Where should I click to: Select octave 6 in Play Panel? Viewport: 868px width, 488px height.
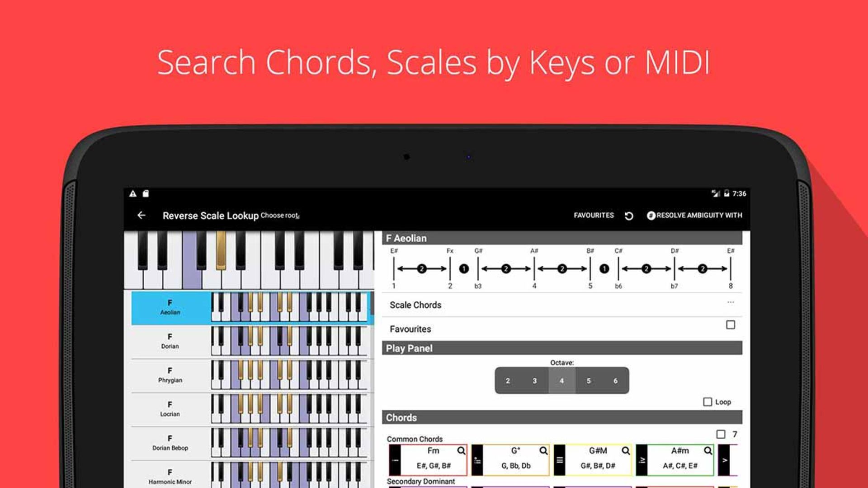click(615, 381)
